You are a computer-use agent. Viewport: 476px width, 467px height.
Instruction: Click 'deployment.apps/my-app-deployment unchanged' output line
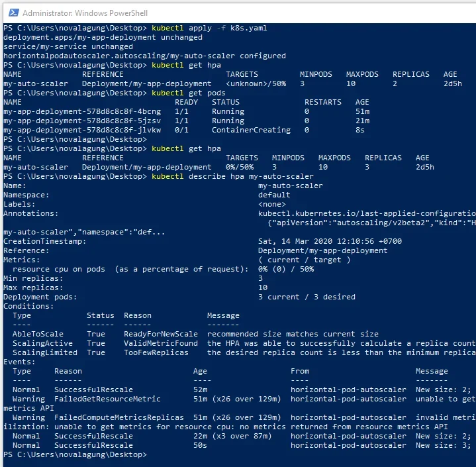click(x=103, y=37)
